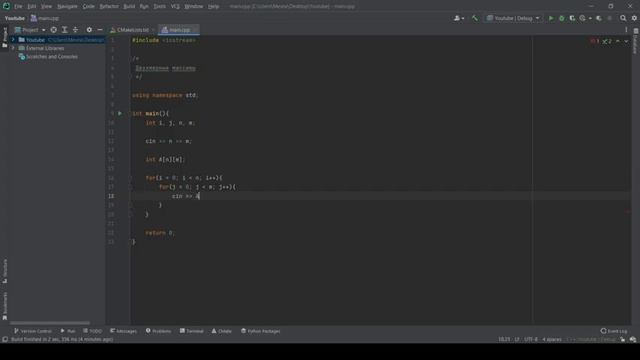Open the Build menu
The image size is (640, 360).
tap(129, 7)
